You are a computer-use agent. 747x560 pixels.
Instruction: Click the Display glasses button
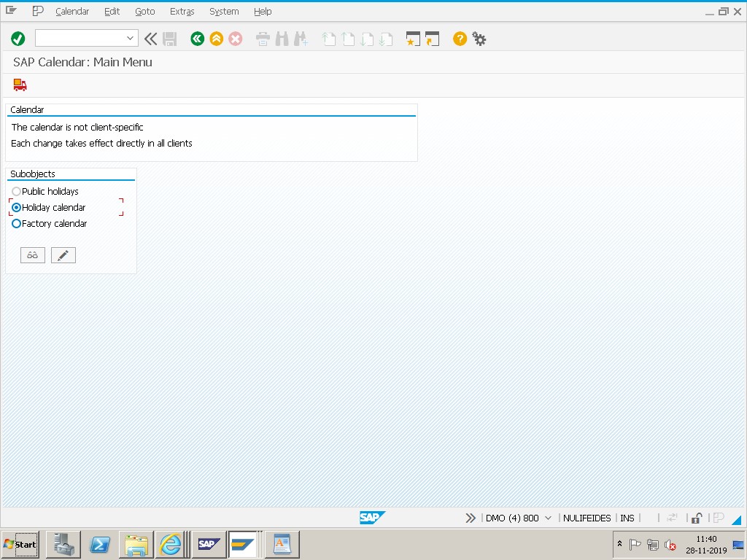click(x=33, y=255)
